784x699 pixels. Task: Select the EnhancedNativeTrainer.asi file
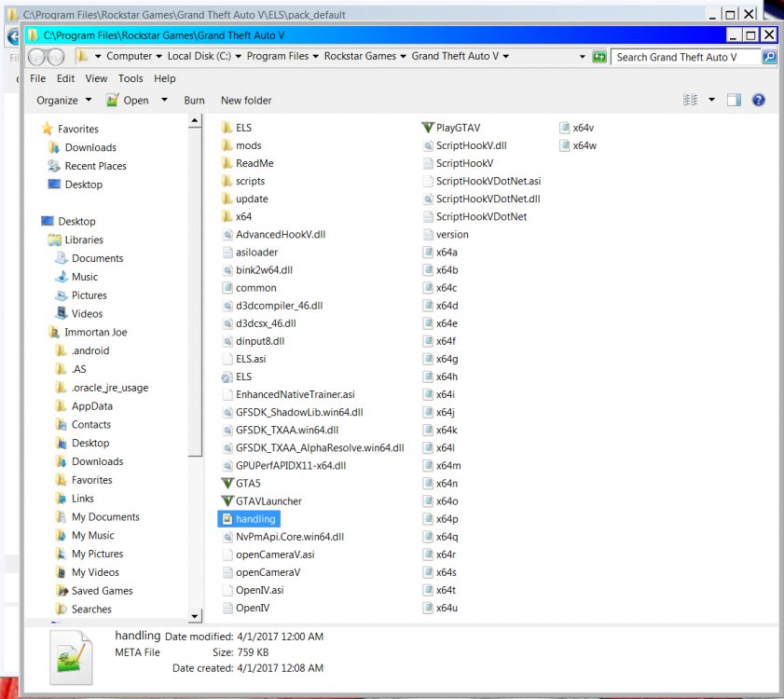point(295,394)
